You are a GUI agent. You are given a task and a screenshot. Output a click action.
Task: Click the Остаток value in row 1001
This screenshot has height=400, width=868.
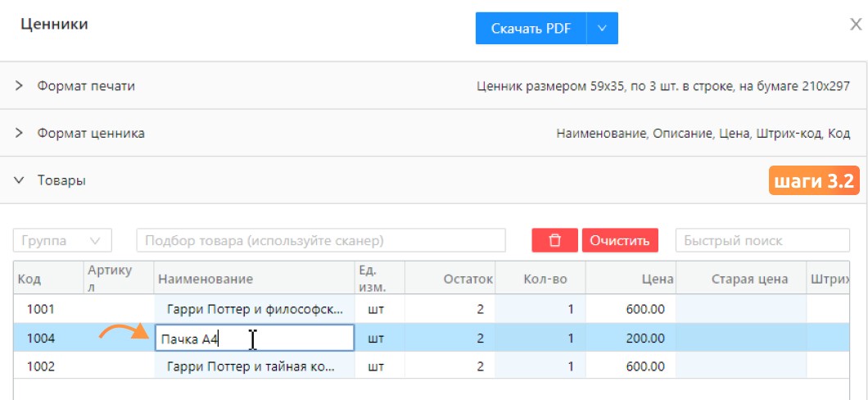(x=450, y=309)
